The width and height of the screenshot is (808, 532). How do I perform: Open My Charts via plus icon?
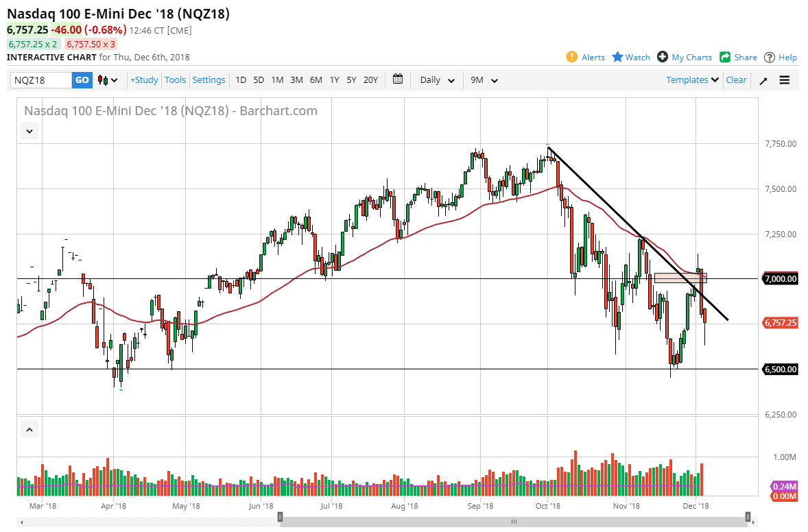pos(663,57)
